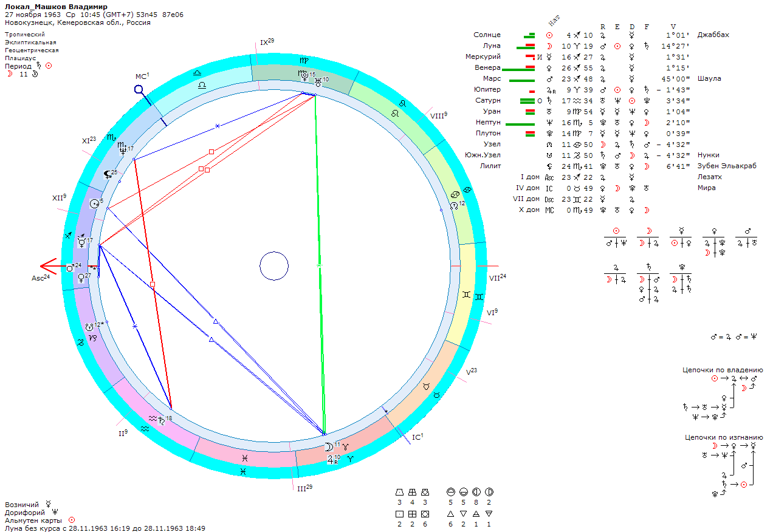
Task: Select the North Node glyph in Cancer sector
Action: (x=453, y=205)
